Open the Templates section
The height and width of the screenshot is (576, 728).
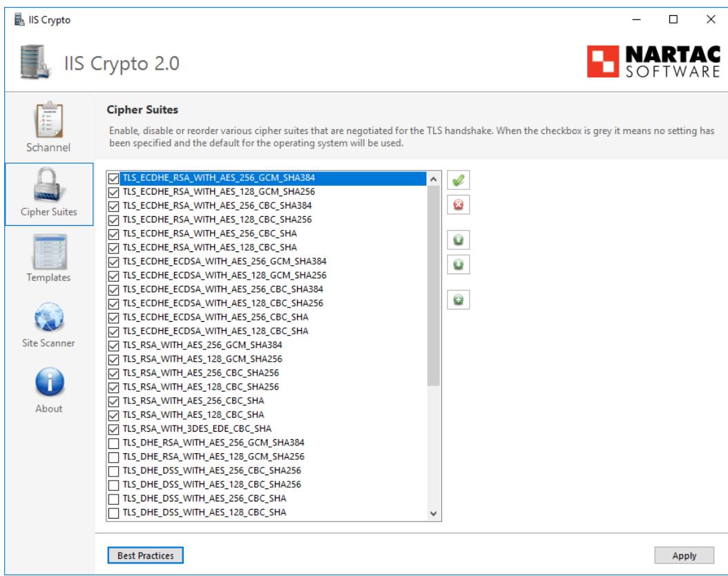point(48,258)
